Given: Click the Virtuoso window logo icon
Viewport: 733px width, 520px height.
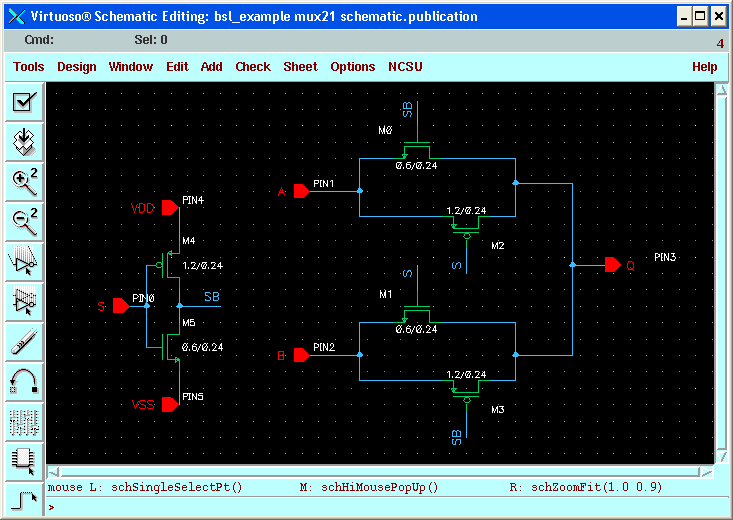Looking at the screenshot, I should [x=17, y=17].
